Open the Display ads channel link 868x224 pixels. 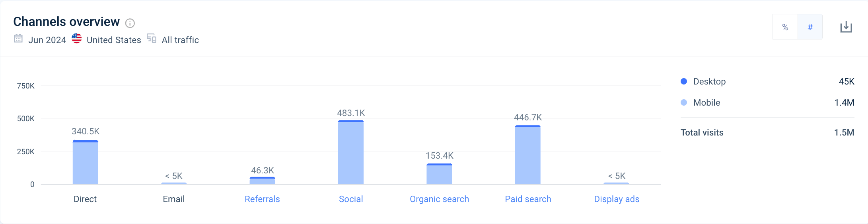tap(617, 199)
